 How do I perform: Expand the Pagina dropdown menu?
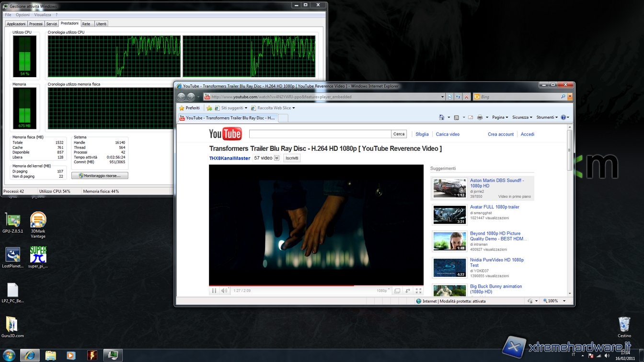[500, 117]
